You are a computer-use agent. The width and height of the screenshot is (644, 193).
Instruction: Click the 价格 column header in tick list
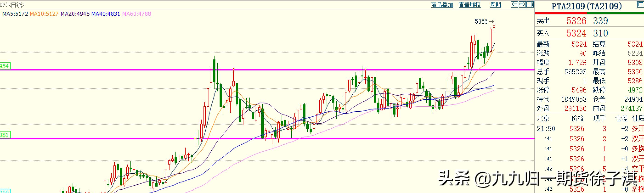(577, 118)
